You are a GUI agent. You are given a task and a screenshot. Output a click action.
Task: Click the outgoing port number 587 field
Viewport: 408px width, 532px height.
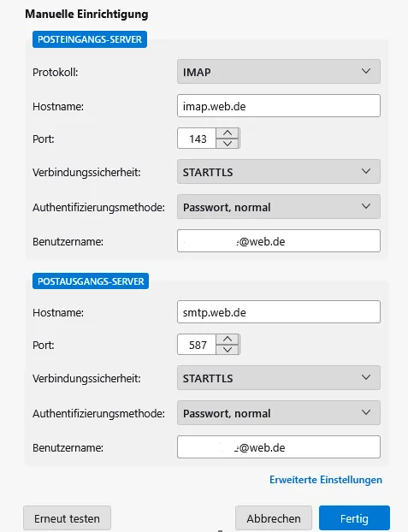(197, 345)
